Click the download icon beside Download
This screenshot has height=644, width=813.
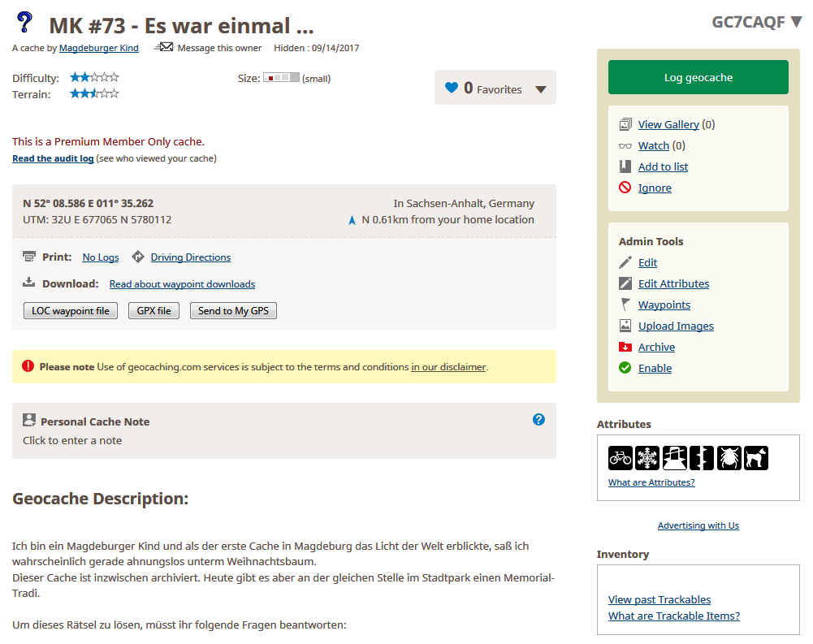click(x=29, y=283)
